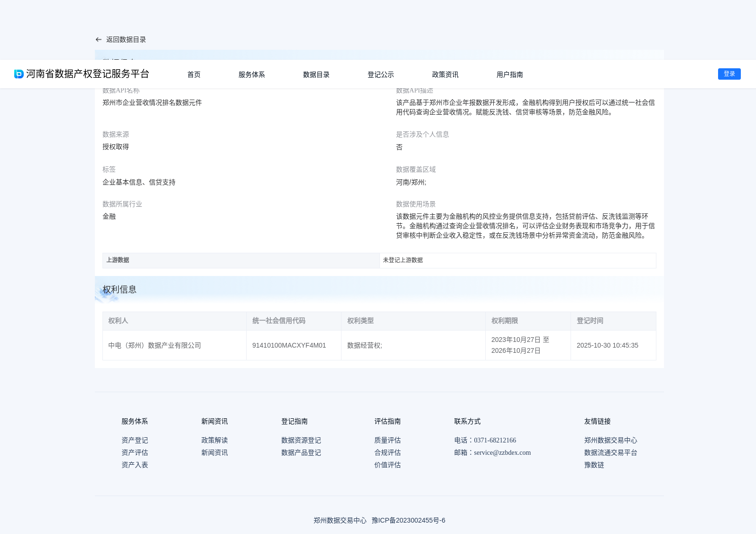Open the 服务体系 navigation item
756x534 pixels.
pyautogui.click(x=252, y=74)
